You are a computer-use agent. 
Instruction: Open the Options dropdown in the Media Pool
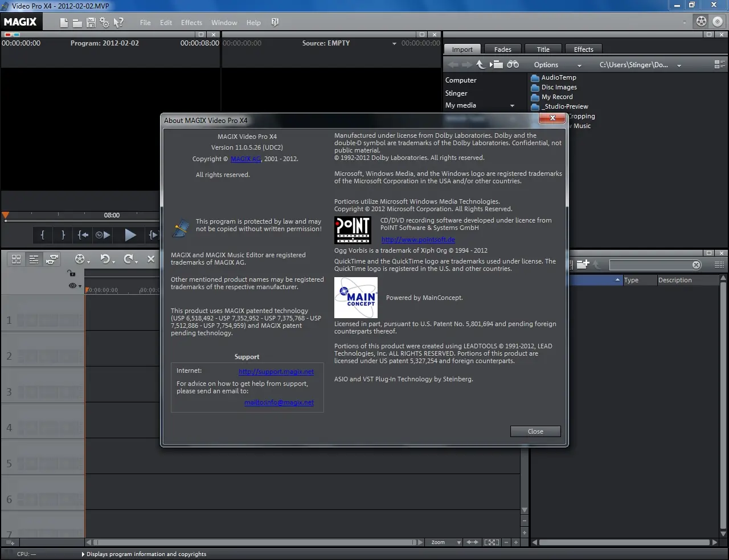pyautogui.click(x=557, y=65)
